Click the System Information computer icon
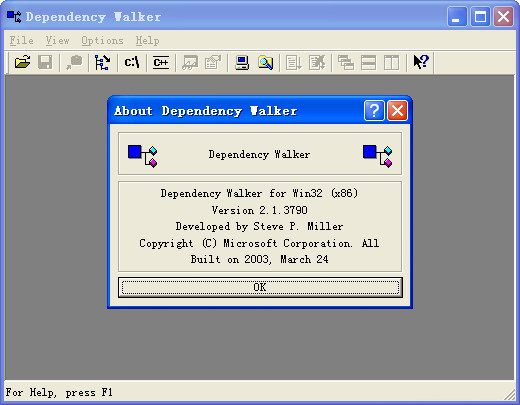 242,62
